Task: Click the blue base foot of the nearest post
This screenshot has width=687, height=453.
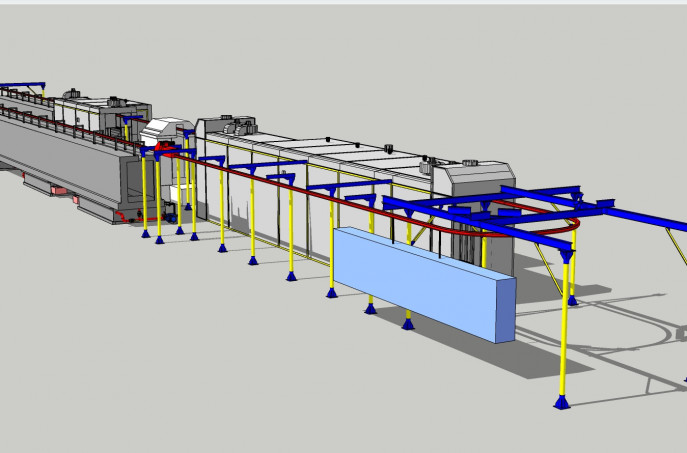Action: (x=565, y=402)
